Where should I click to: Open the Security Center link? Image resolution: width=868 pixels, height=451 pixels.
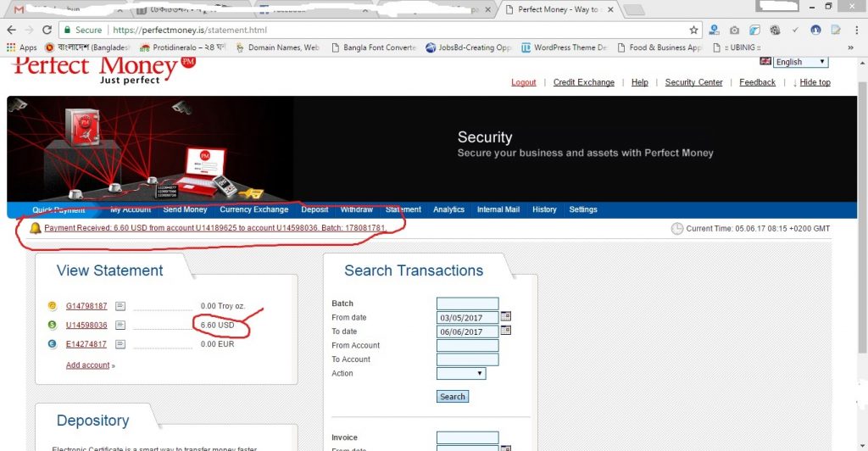coord(693,82)
